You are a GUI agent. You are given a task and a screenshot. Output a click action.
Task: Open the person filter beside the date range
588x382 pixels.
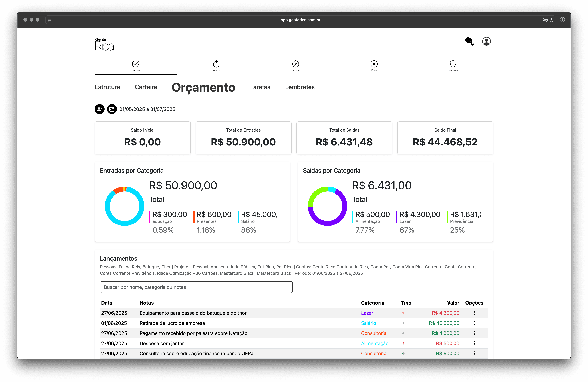point(100,109)
